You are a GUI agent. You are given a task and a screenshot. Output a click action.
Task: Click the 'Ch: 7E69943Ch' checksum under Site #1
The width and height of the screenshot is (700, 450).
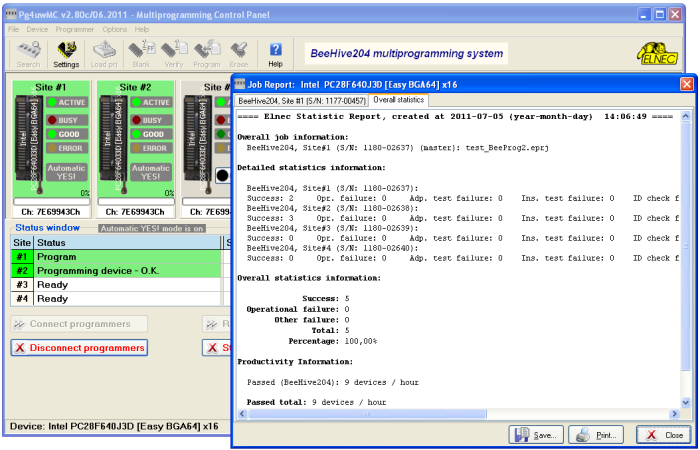(51, 212)
